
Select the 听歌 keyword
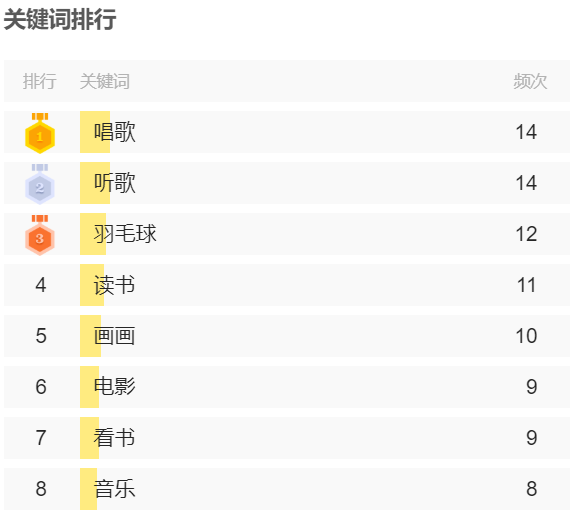point(115,183)
